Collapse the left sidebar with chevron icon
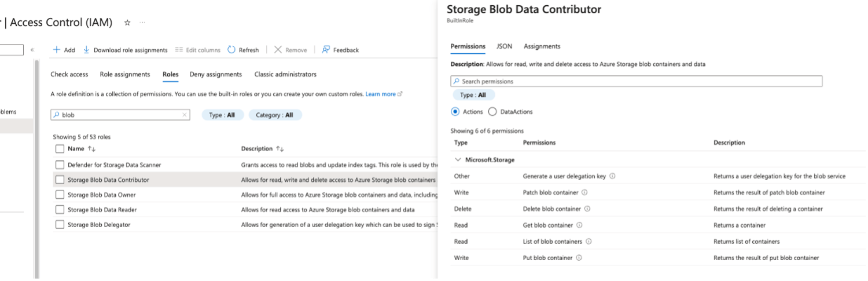 (32, 50)
